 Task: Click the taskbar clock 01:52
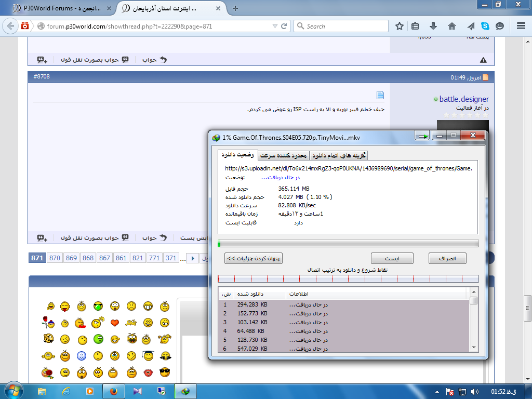pyautogui.click(x=504, y=392)
